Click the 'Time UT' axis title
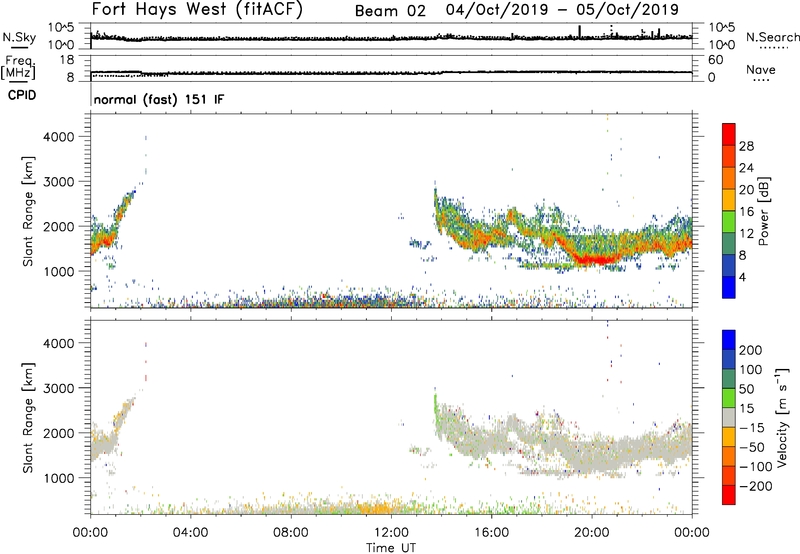 pyautogui.click(x=391, y=547)
